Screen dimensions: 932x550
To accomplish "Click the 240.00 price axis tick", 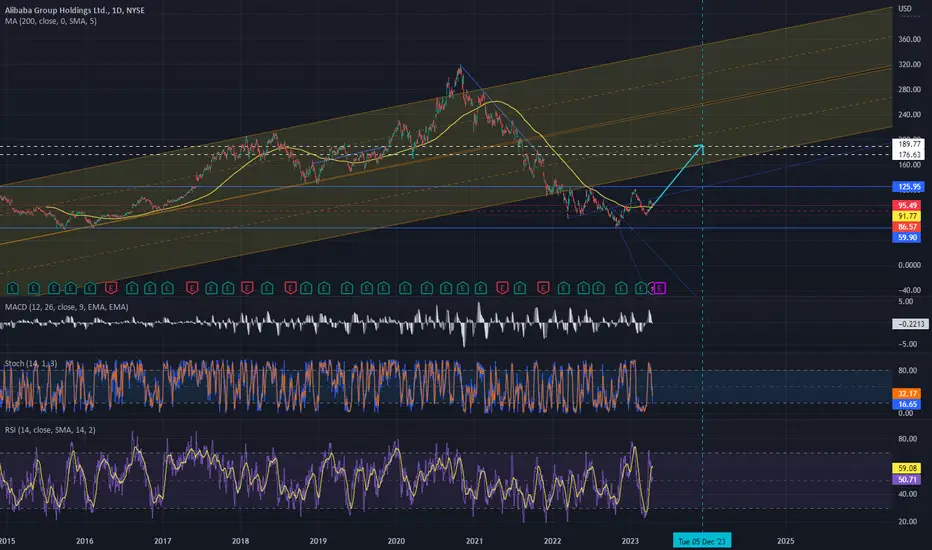I will [909, 115].
